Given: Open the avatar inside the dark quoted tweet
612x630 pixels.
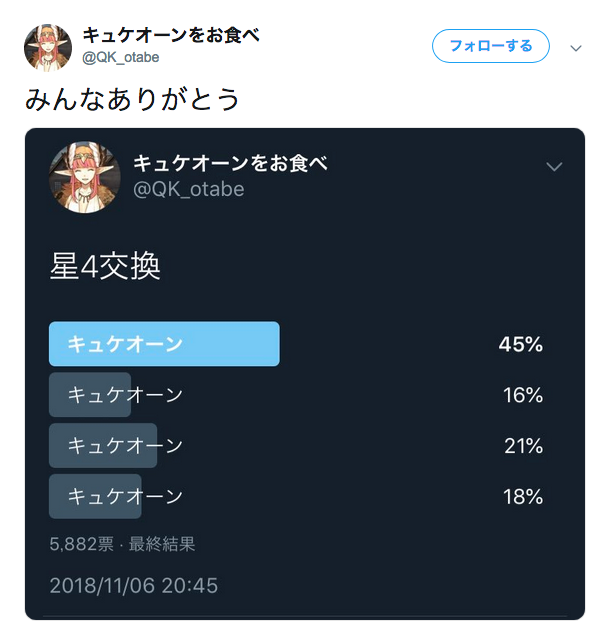Looking at the screenshot, I should [x=85, y=177].
